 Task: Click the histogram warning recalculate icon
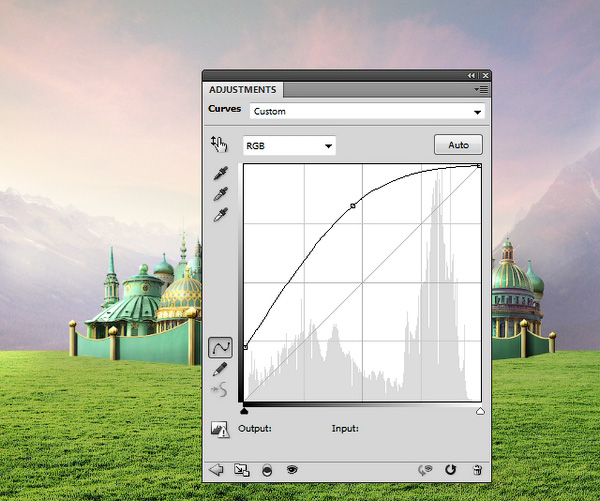click(220, 429)
